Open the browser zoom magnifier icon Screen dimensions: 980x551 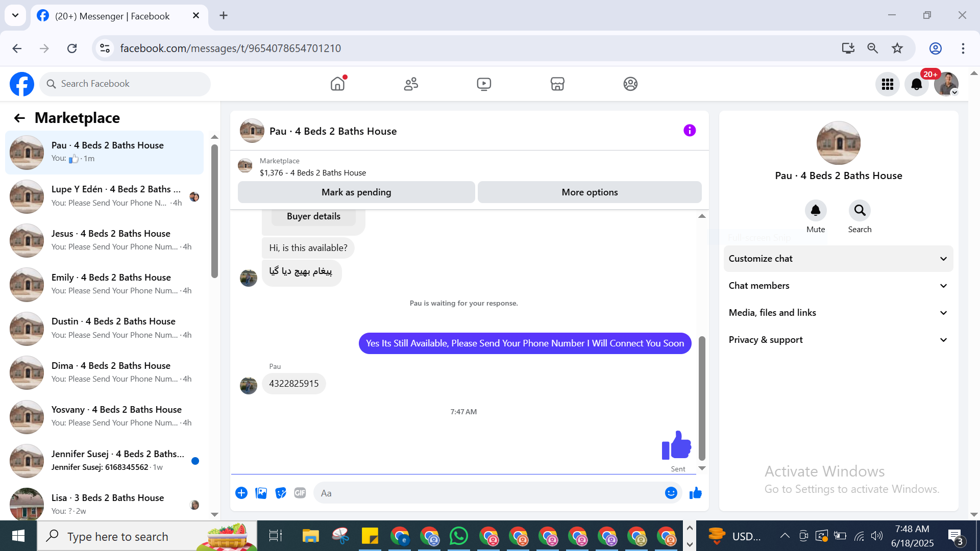tap(873, 48)
